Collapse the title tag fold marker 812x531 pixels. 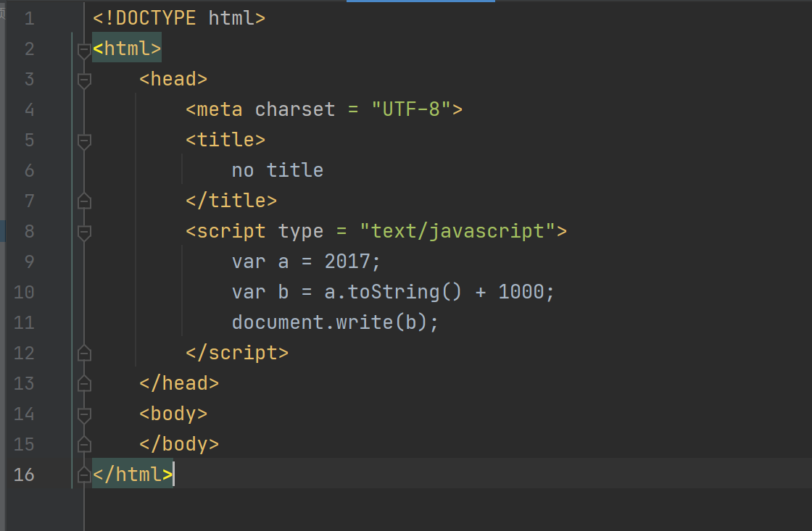[84, 142]
